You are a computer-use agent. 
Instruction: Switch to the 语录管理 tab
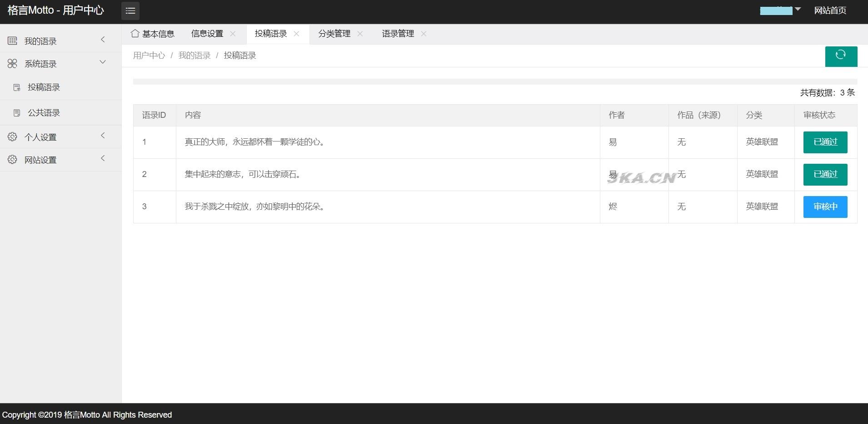tap(398, 34)
